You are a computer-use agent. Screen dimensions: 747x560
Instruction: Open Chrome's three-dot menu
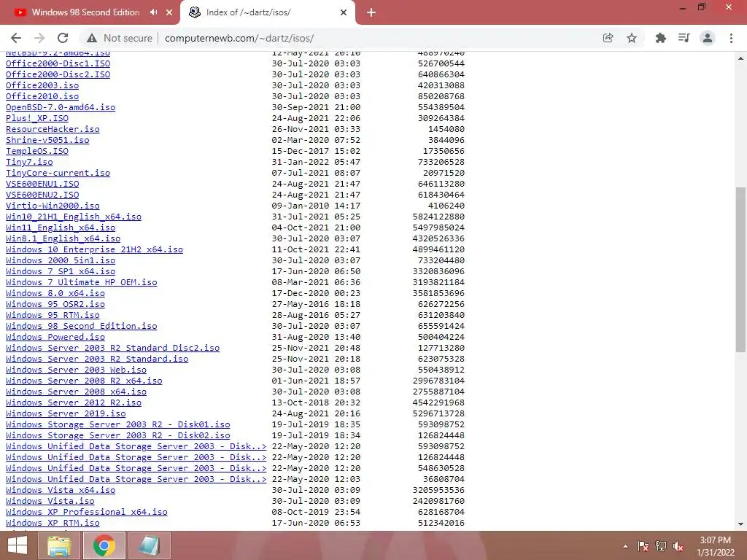coord(731,38)
